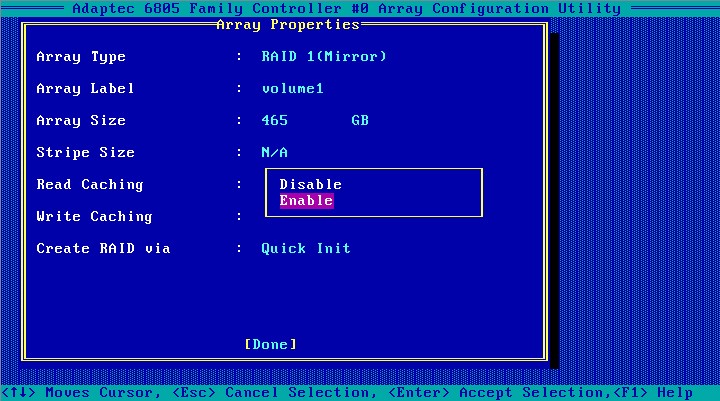Edit the Array Label field volume1

coord(292,88)
